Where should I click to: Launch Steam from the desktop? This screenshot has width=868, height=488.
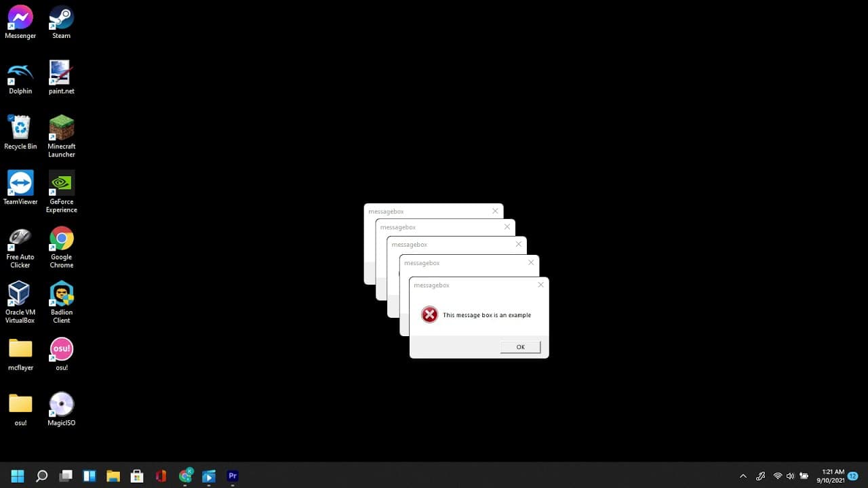point(61,22)
